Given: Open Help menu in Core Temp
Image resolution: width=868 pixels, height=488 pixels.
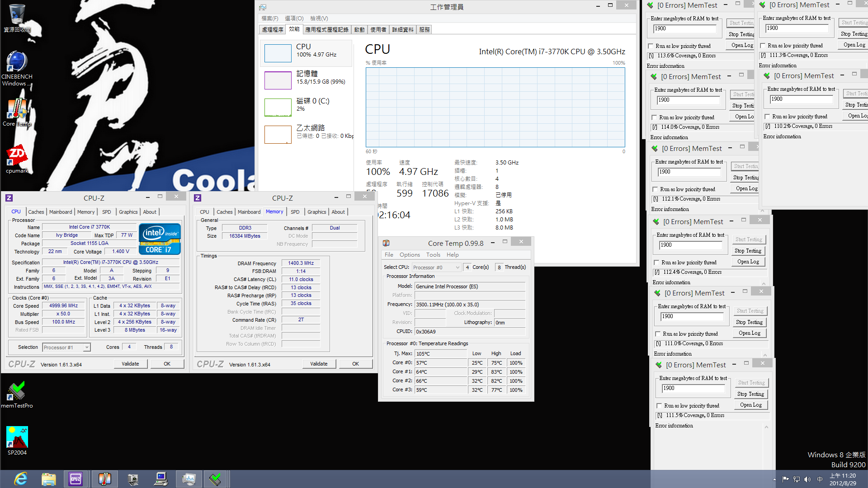Looking at the screenshot, I should (453, 255).
